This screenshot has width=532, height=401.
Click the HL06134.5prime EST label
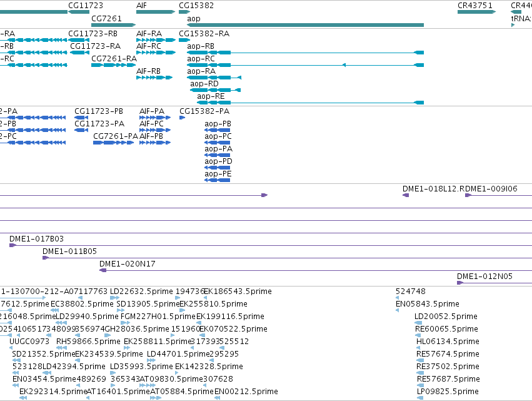point(448,342)
